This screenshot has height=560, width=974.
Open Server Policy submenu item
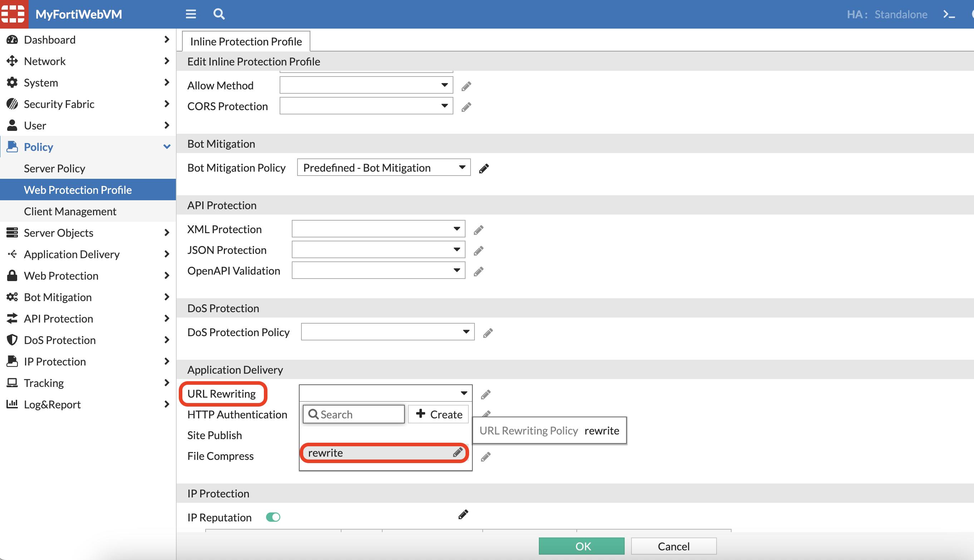[x=88, y=168]
